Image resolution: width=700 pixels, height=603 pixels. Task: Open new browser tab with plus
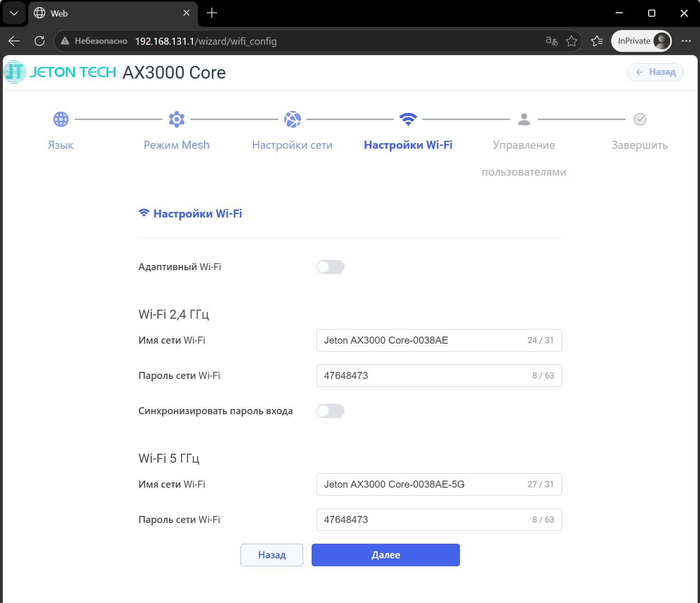[x=212, y=13]
